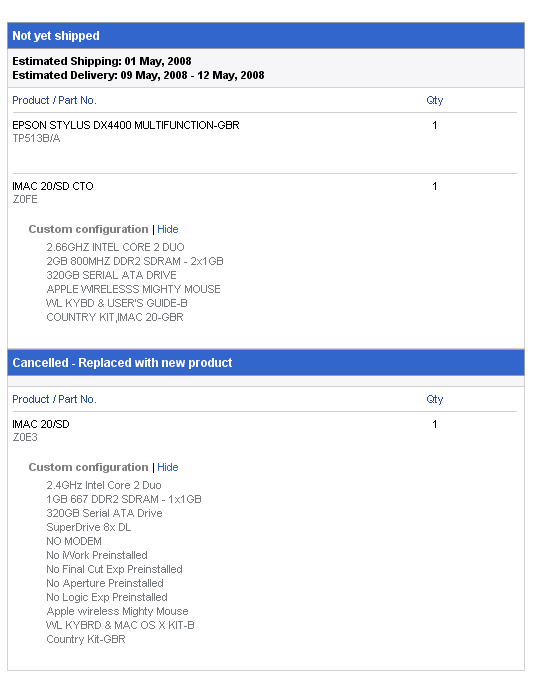Click the Qty column header in the not-shipped section

(x=435, y=101)
